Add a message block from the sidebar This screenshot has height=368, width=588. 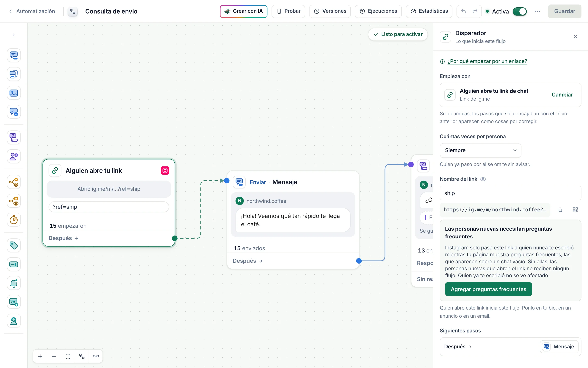click(14, 55)
